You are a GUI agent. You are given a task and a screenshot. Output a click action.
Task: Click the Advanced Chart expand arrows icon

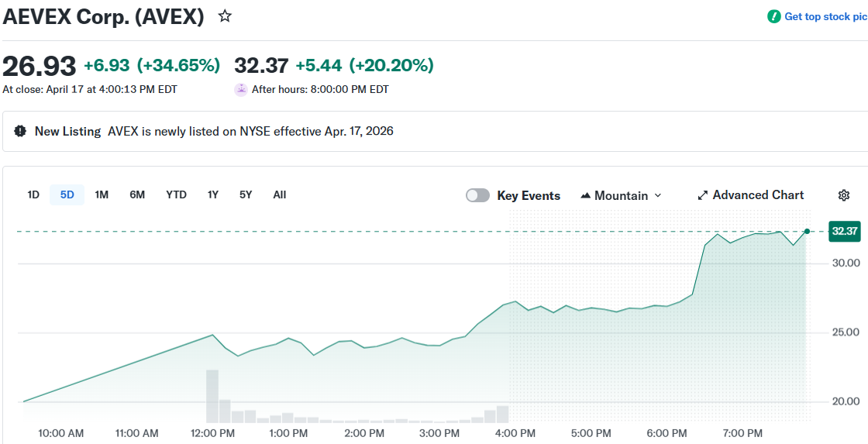coord(702,195)
